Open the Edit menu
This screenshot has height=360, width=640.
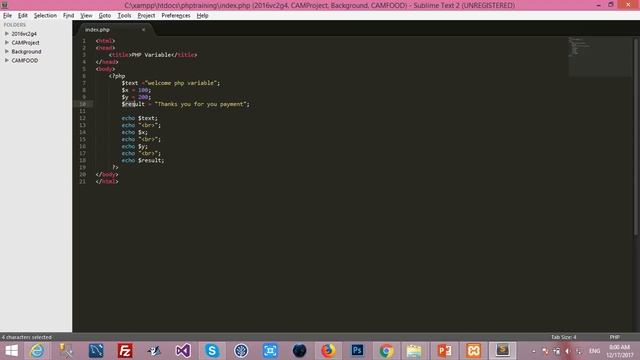click(22, 16)
